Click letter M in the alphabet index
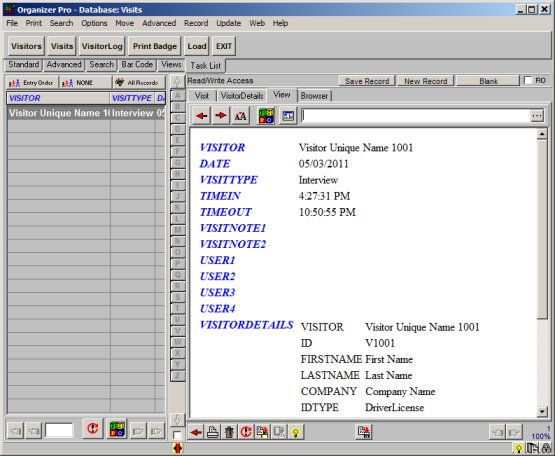Viewport: 555px width, 456px height. coord(177,230)
